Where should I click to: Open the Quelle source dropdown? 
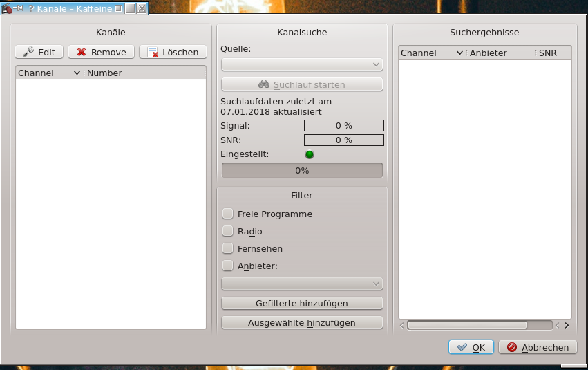(302, 65)
